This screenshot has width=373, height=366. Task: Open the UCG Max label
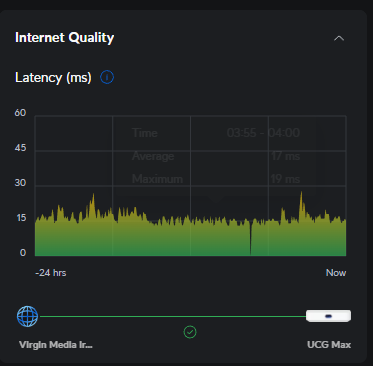329,345
